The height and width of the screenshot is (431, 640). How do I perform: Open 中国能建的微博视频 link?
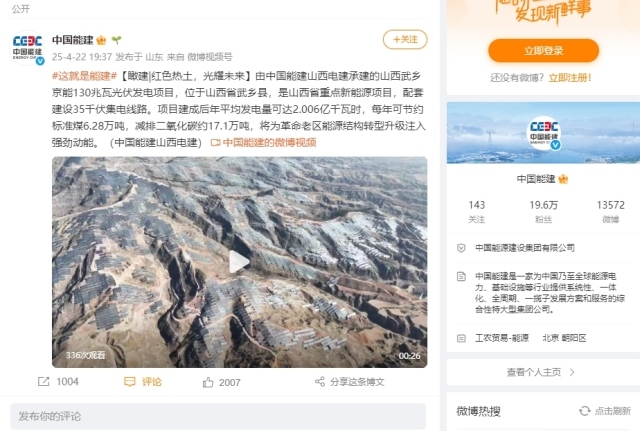pyautogui.click(x=264, y=142)
